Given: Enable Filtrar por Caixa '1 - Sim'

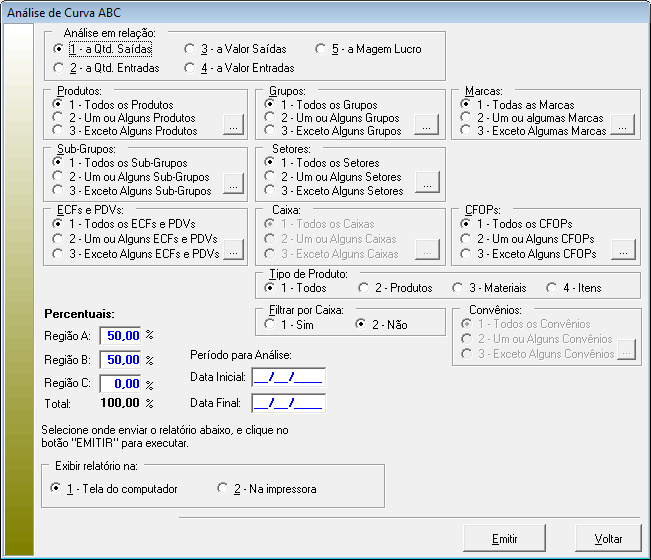Looking at the screenshot, I should 270,325.
